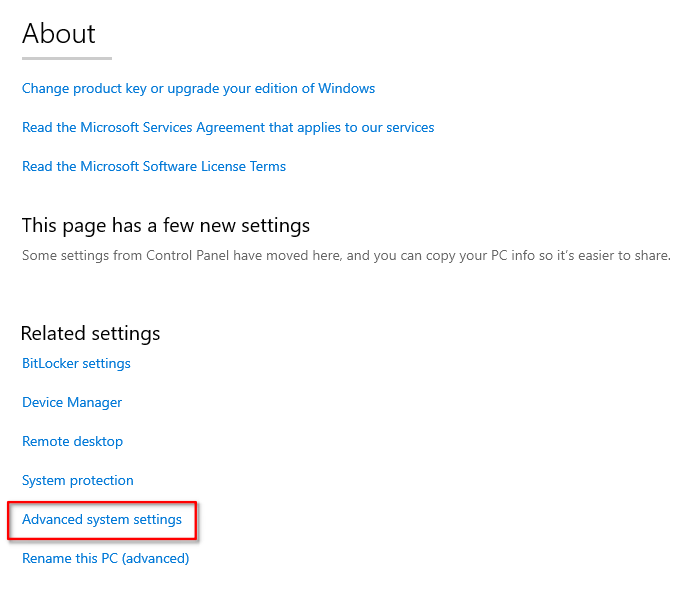The width and height of the screenshot is (696, 595).
Task: Click the link outlined by the red box
Action: pyautogui.click(x=102, y=520)
